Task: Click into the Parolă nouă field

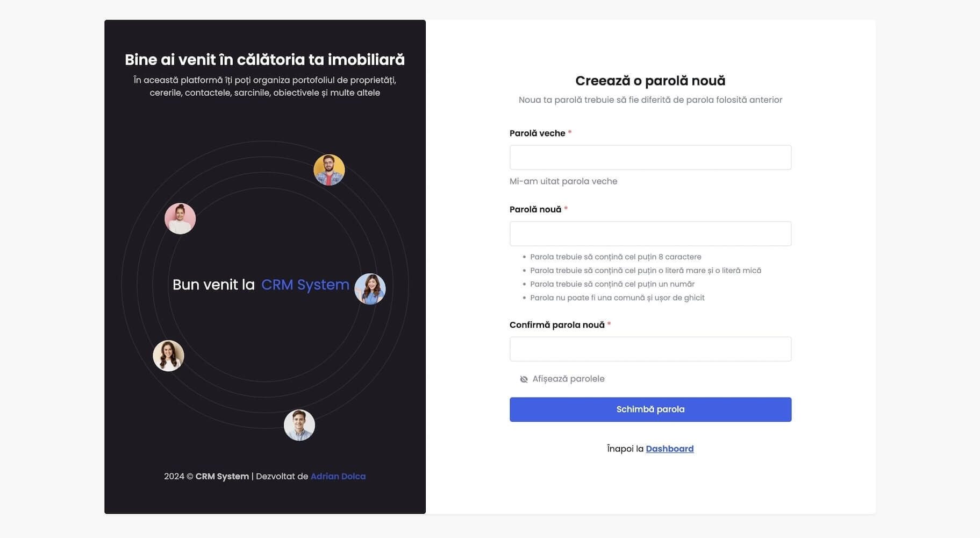Action: 650,234
